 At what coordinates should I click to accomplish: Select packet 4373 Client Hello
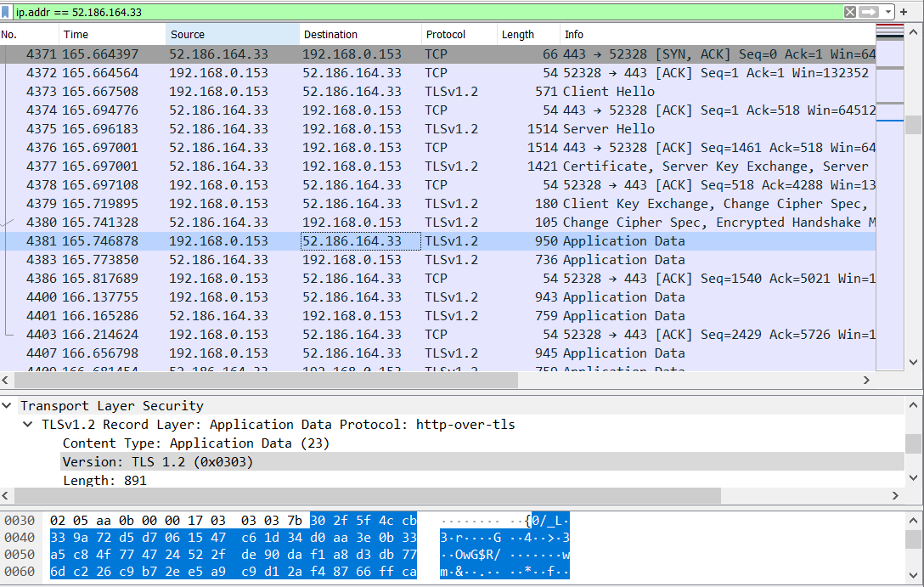[x=438, y=92]
